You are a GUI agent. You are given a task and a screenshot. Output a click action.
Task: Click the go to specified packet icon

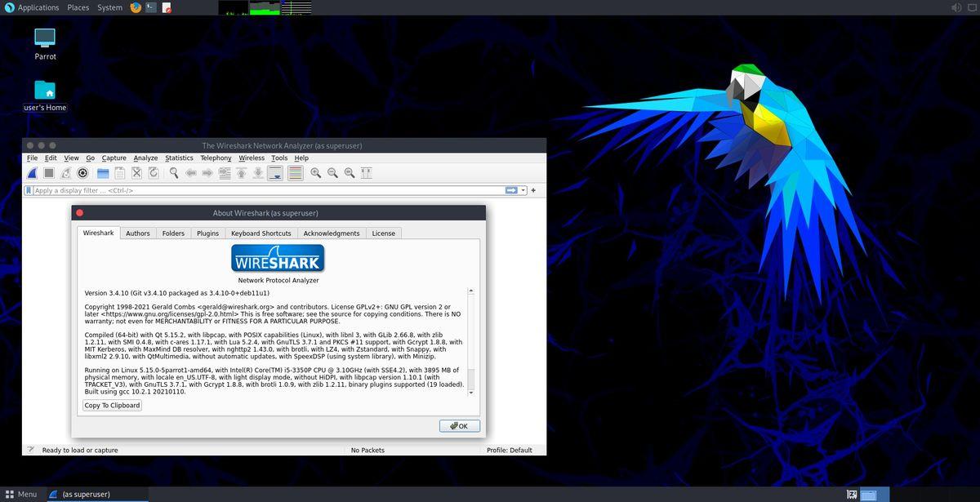point(225,173)
